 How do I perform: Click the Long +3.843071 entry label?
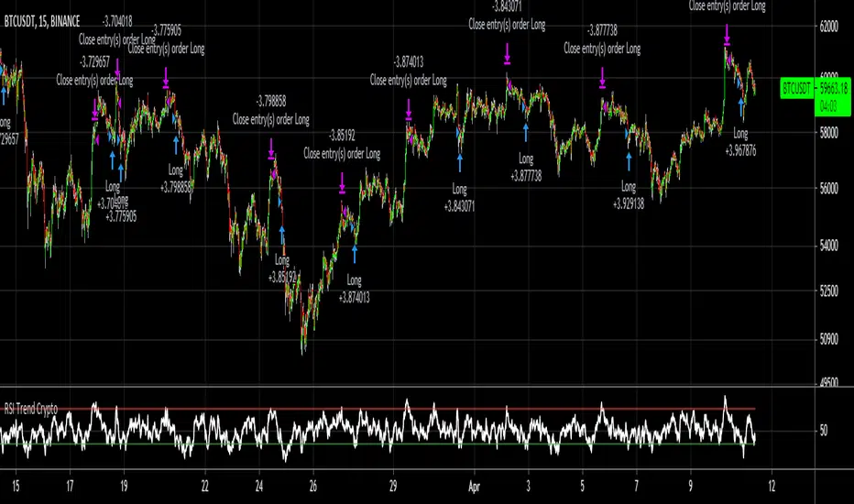pyautogui.click(x=459, y=198)
